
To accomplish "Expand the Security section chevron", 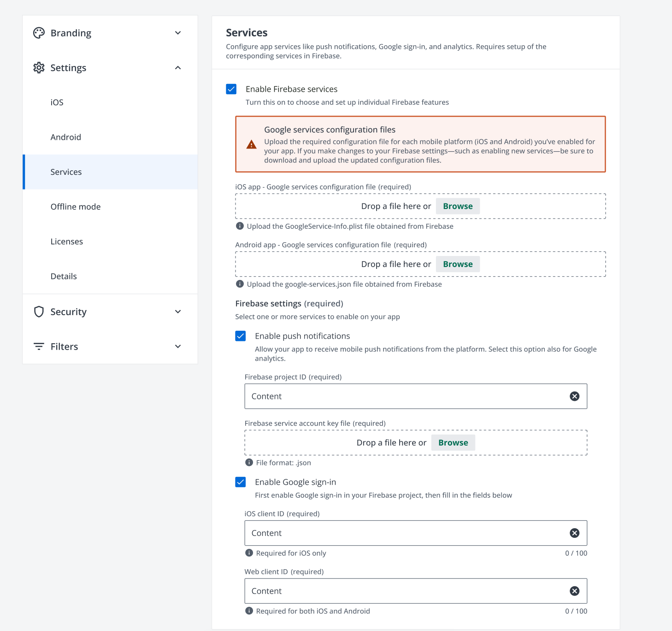I will point(178,312).
